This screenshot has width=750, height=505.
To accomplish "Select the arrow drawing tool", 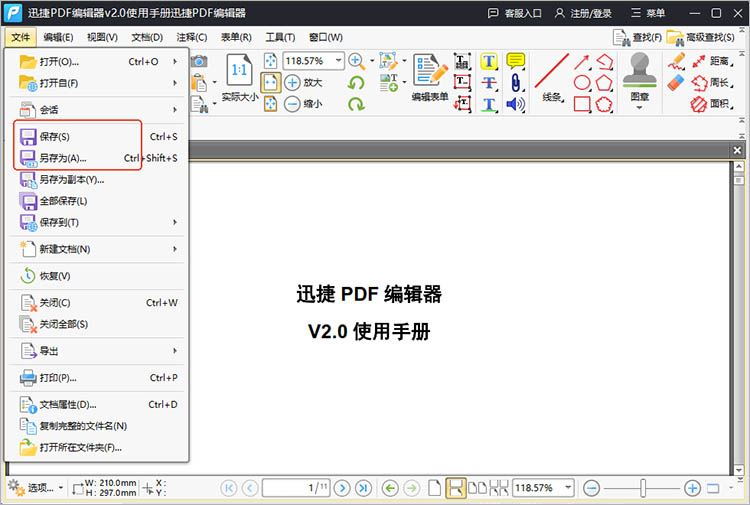I will pyautogui.click(x=582, y=62).
